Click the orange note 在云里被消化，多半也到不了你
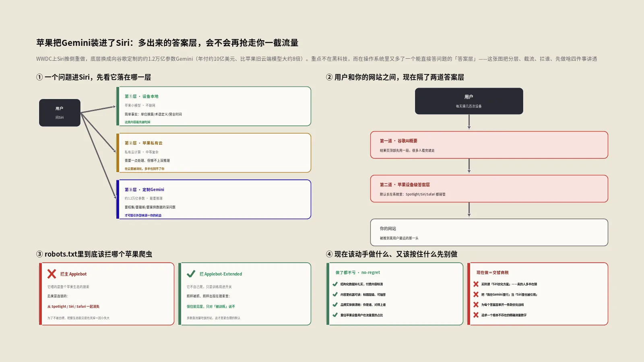Screen dimensions: 644x362 [144, 169]
